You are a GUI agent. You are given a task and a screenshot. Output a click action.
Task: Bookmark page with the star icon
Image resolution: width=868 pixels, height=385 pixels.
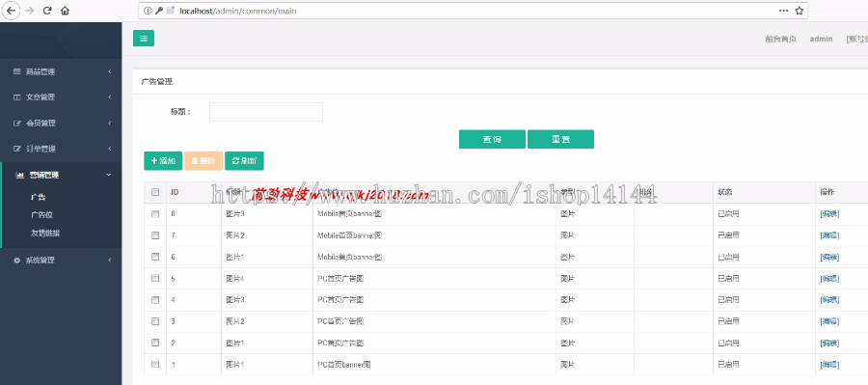(800, 11)
